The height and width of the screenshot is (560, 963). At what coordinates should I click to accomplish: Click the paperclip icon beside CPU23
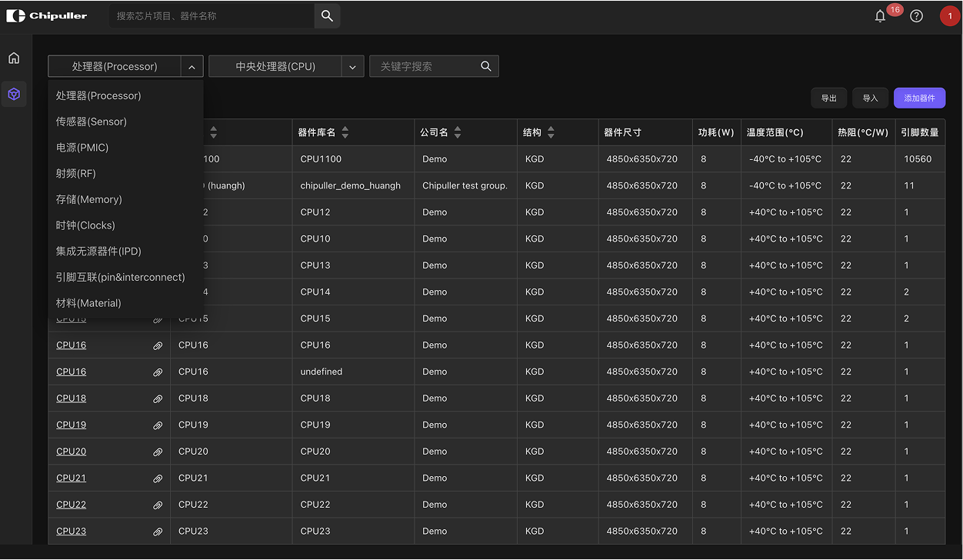click(x=158, y=531)
